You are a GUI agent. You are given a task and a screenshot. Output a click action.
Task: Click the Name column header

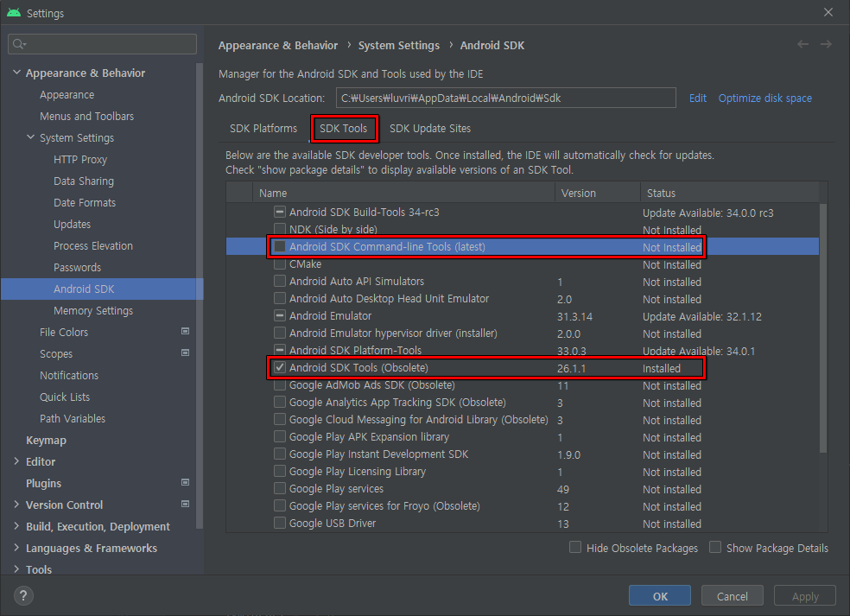tap(403, 193)
